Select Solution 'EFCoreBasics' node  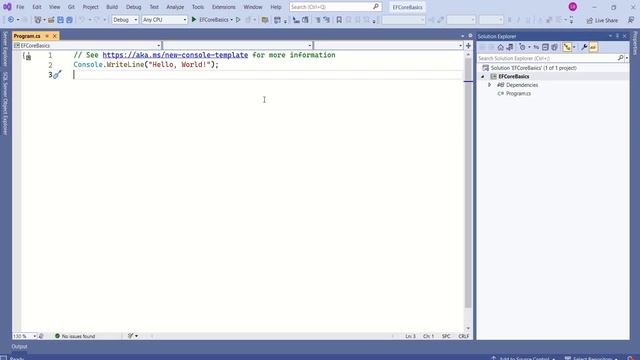click(x=533, y=68)
